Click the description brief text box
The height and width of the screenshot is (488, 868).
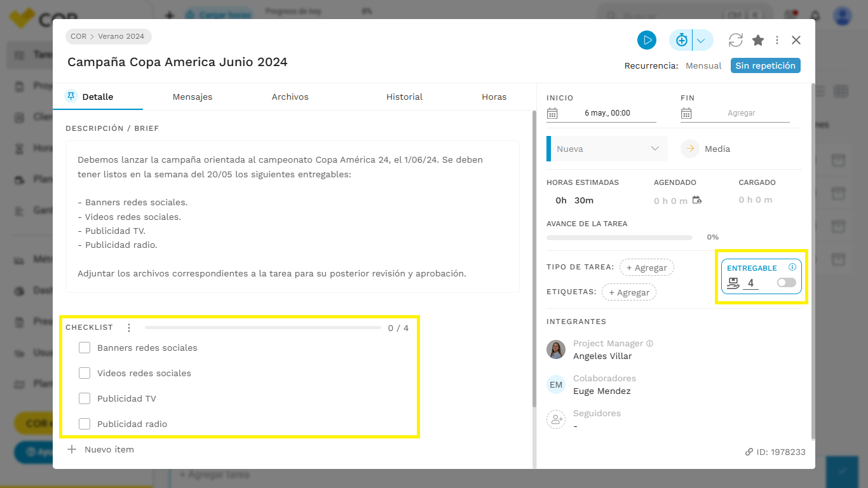[x=292, y=217]
